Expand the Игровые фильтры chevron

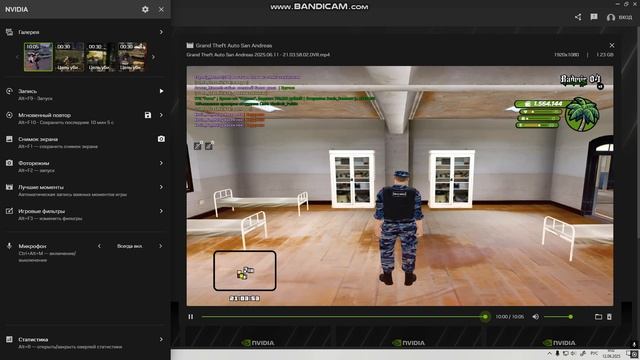click(161, 211)
